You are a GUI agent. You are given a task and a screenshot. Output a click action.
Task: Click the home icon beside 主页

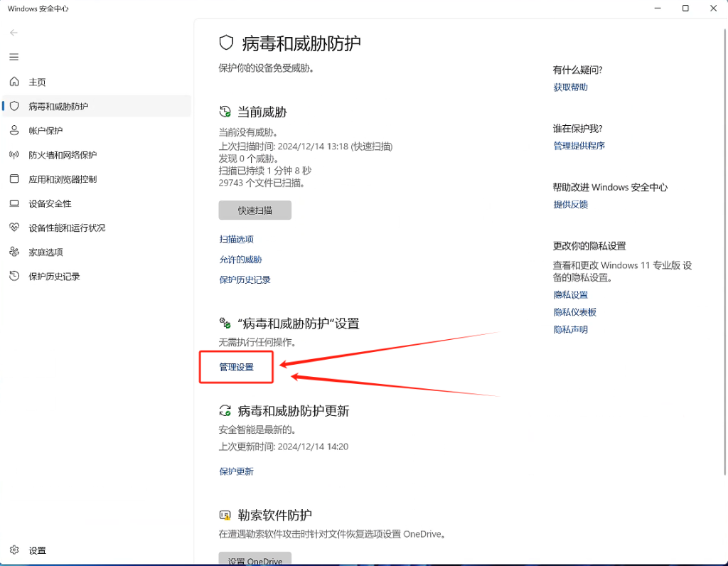(x=14, y=82)
